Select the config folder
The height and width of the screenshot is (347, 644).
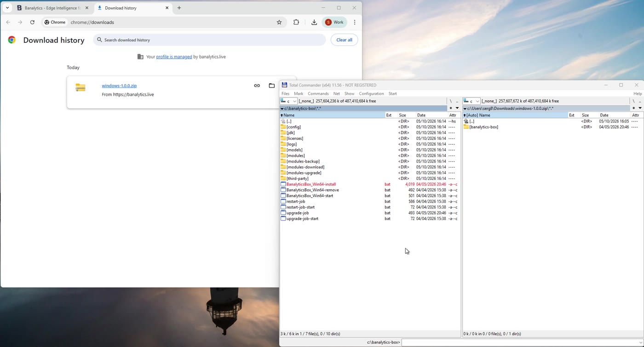[293, 127]
